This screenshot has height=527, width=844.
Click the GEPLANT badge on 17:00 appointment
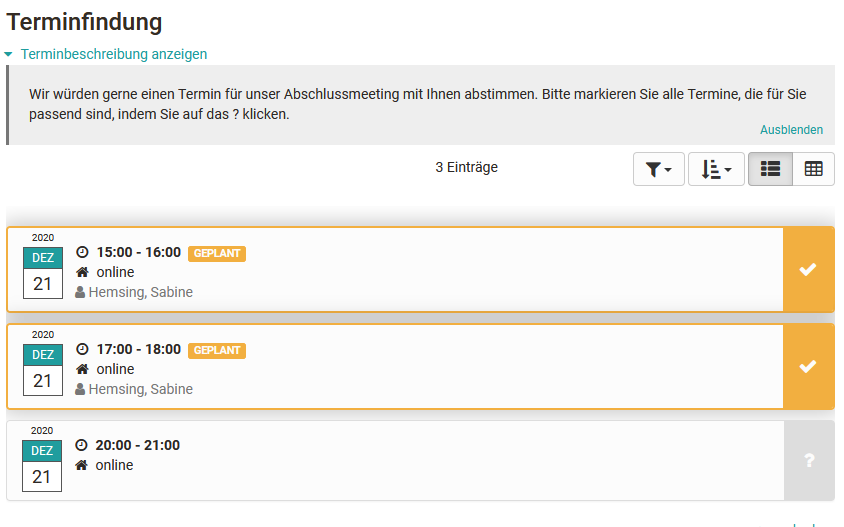[217, 351]
